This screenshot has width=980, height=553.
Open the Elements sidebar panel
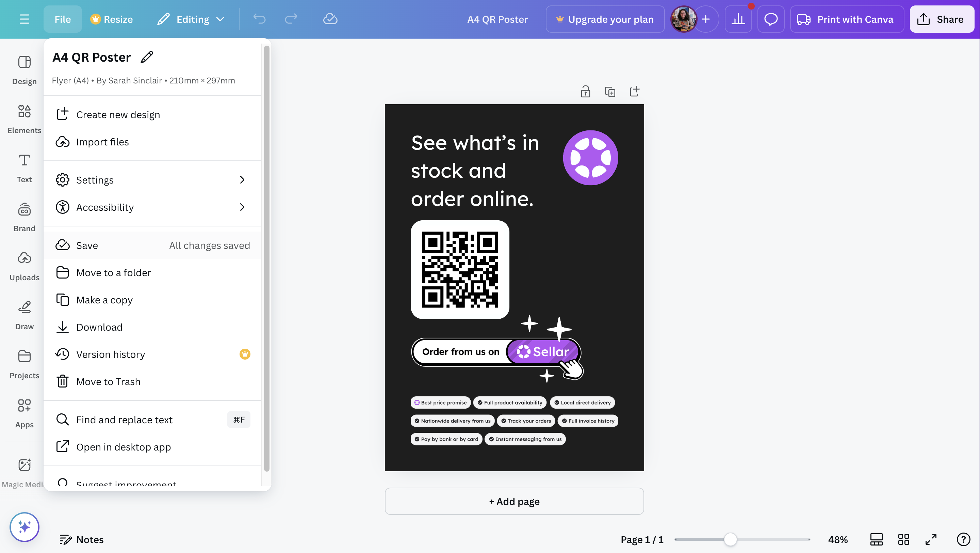click(24, 119)
